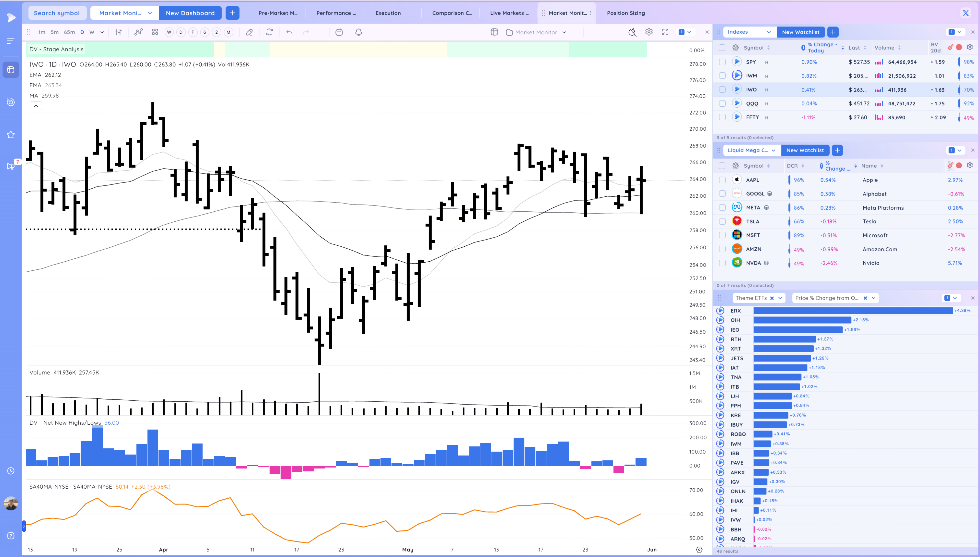
Task: Open chart link group 1 dropdown
Action: point(685,32)
